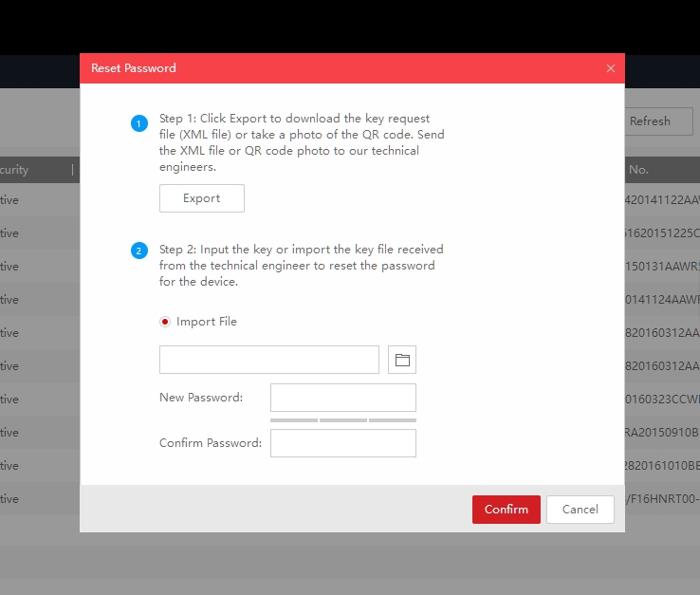
Task: Select the Import File radio button
Action: (165, 322)
